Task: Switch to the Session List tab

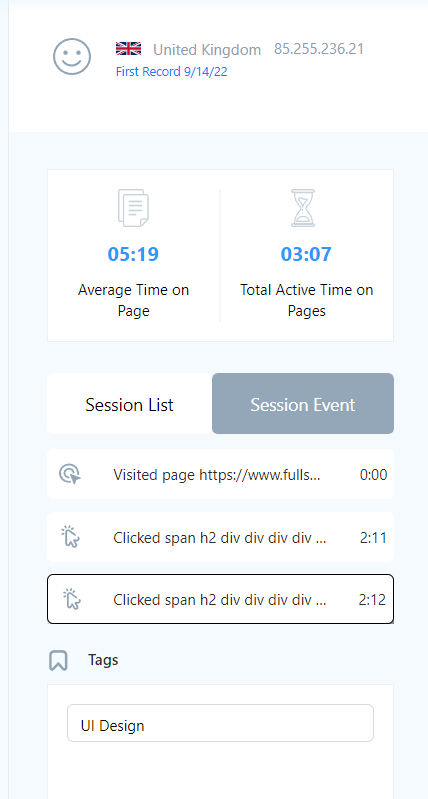Action: pos(129,404)
